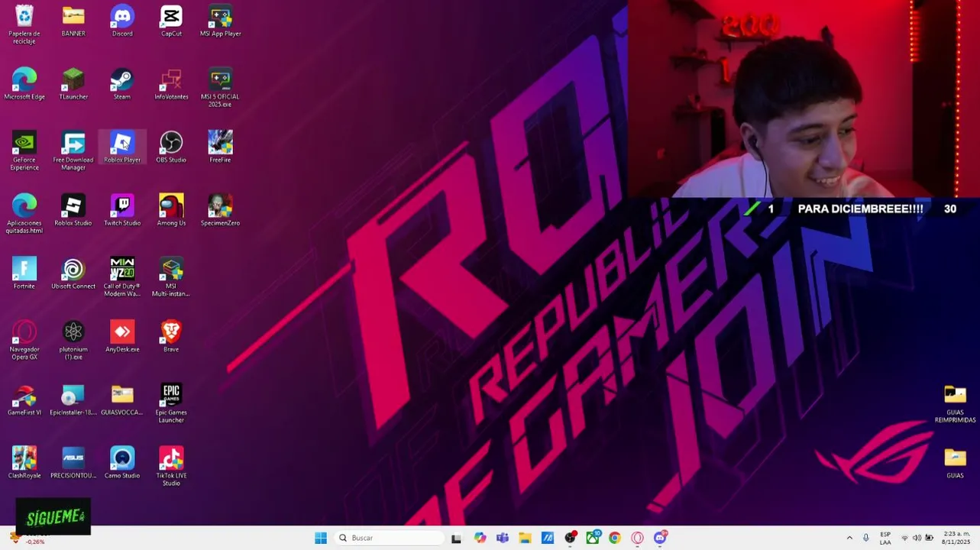Open Google Chrome from the taskbar

point(615,538)
